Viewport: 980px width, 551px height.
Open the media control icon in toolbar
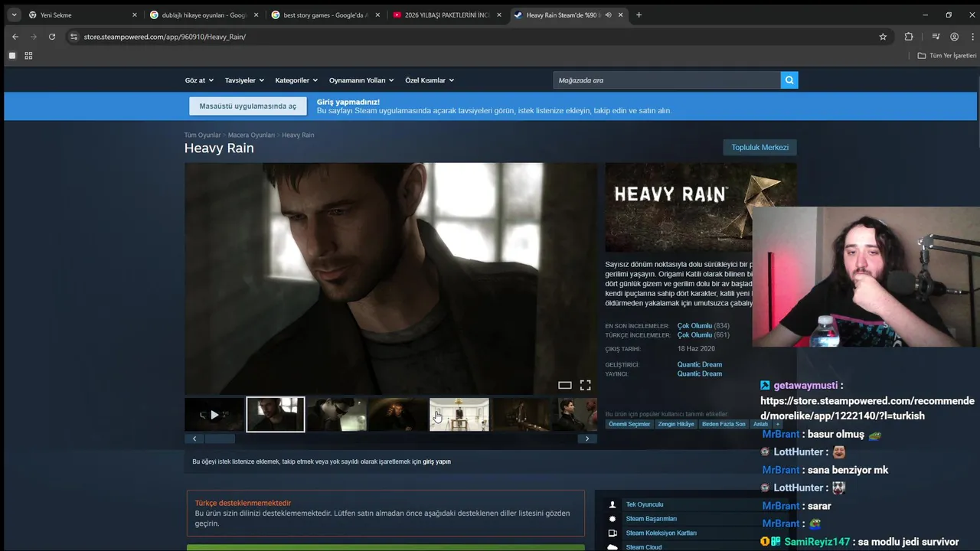(x=936, y=37)
